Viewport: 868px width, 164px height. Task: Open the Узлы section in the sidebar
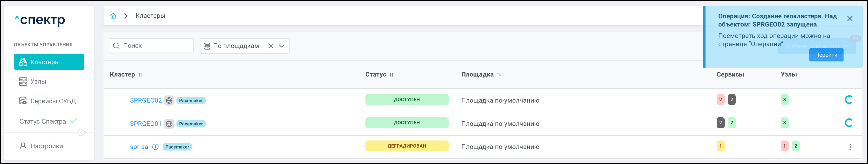[38, 82]
